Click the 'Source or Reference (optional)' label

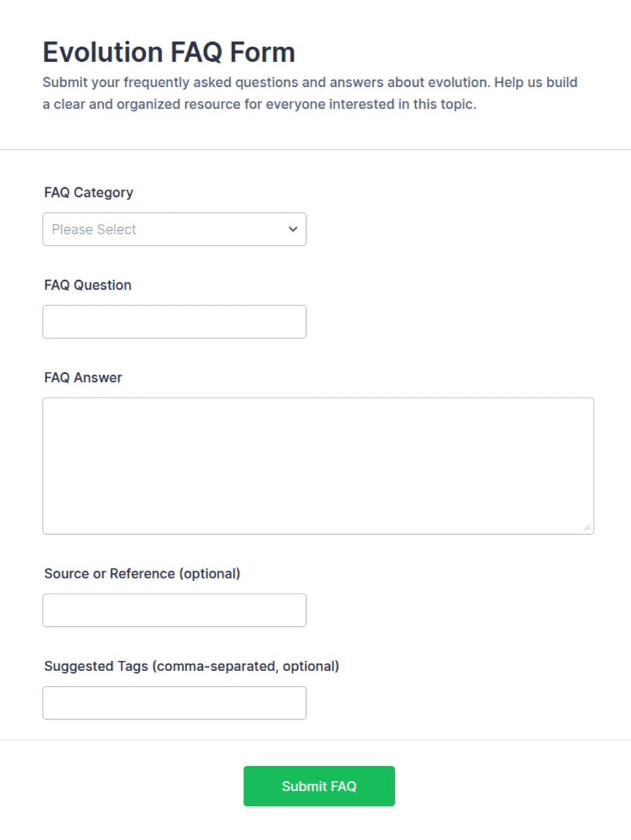(x=142, y=574)
